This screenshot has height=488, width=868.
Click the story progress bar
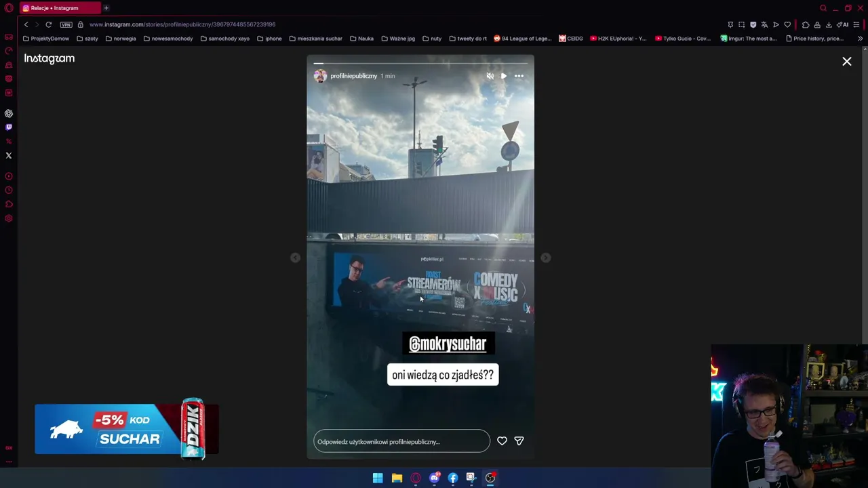pos(420,64)
